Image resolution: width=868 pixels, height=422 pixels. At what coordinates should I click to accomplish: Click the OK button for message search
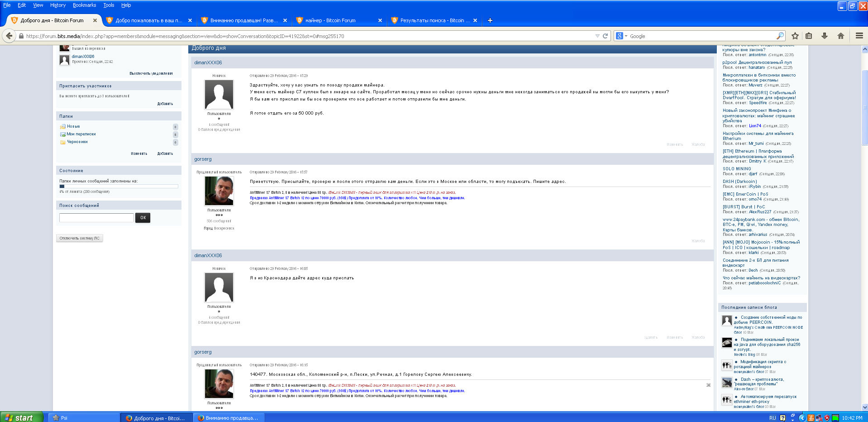[143, 218]
